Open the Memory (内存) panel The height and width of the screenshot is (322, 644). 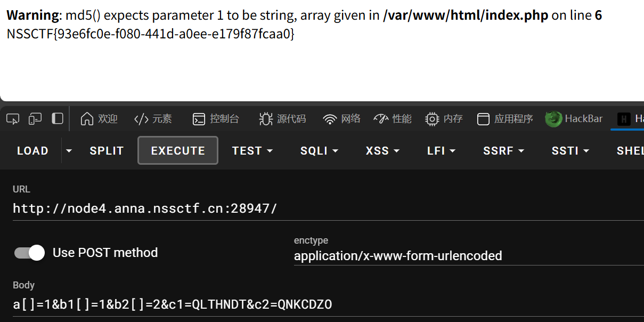(444, 119)
